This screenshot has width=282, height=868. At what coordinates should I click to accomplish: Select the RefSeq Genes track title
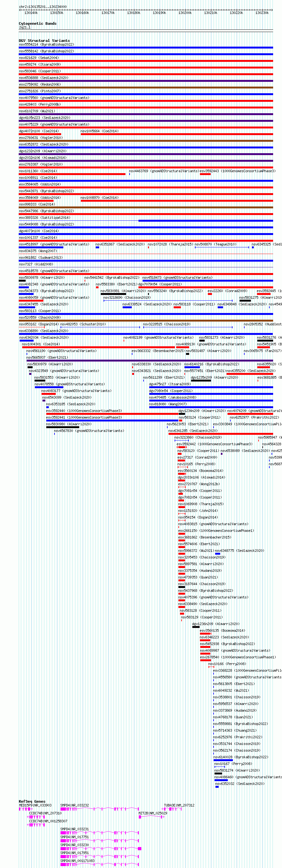click(x=32, y=801)
